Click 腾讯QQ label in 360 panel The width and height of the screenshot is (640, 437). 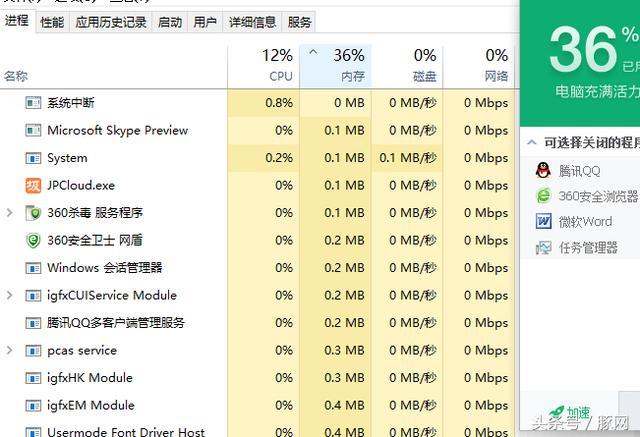click(580, 171)
